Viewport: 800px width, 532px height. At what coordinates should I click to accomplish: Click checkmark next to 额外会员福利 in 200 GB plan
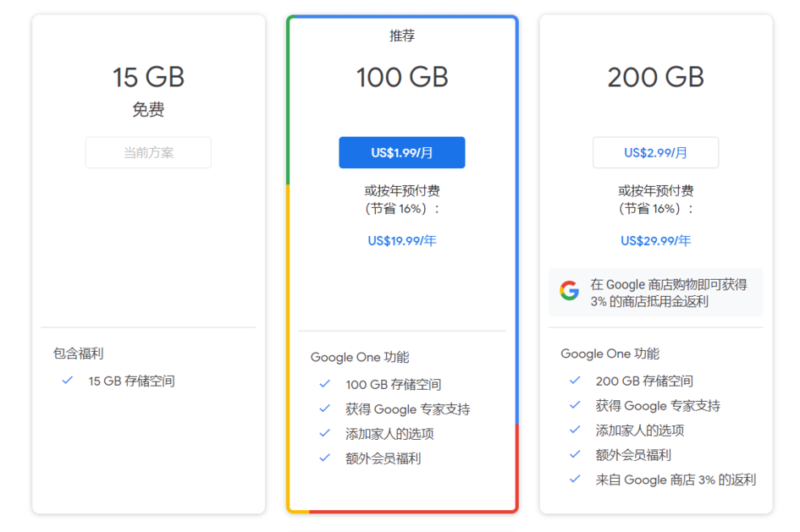coord(575,454)
